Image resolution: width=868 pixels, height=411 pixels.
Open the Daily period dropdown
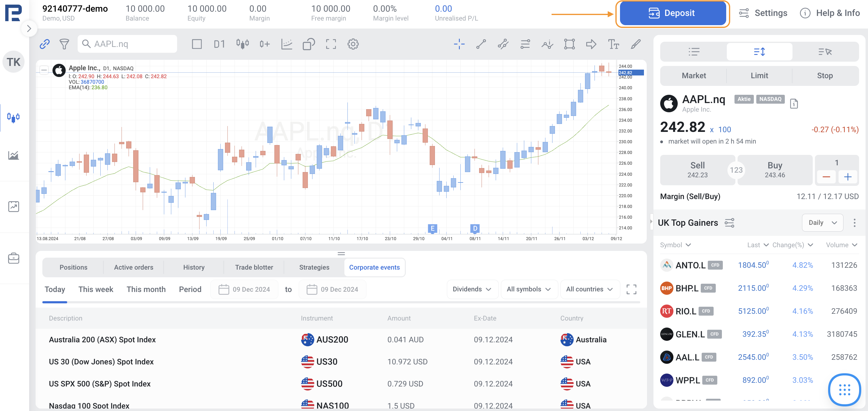(x=822, y=222)
